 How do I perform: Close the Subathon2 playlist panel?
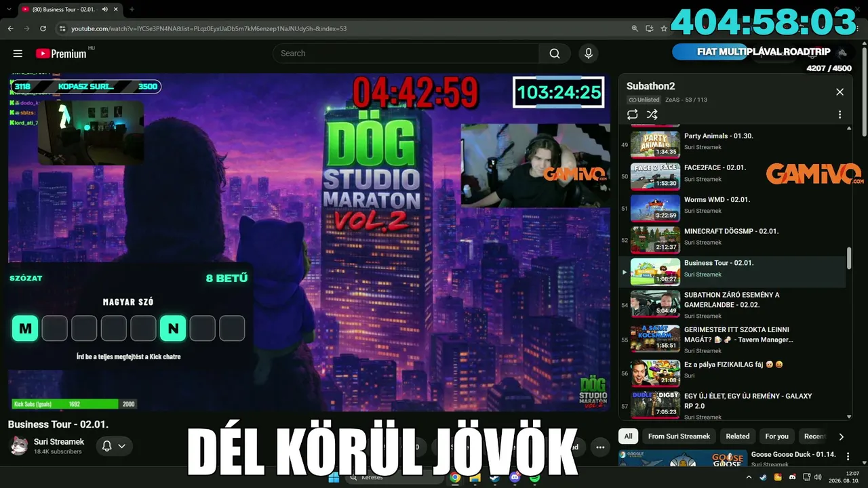tap(840, 92)
